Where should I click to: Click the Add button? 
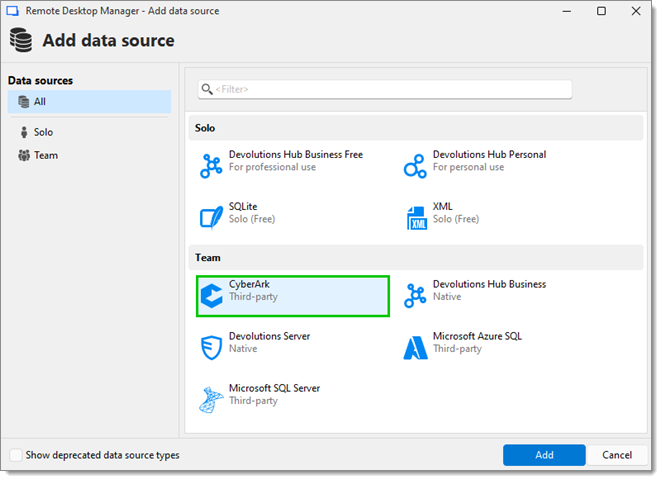click(x=544, y=455)
